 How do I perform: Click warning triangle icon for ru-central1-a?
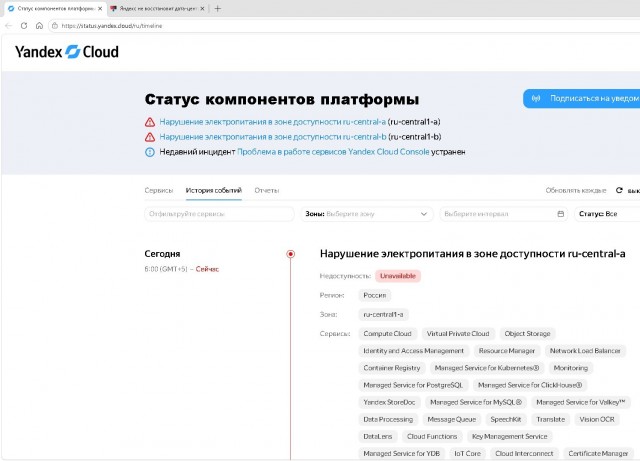150,122
